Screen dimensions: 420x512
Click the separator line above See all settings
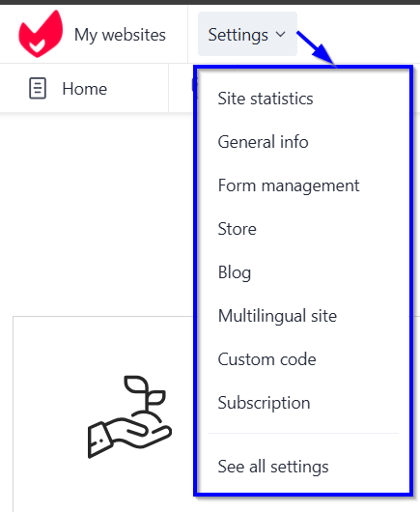pos(303,434)
